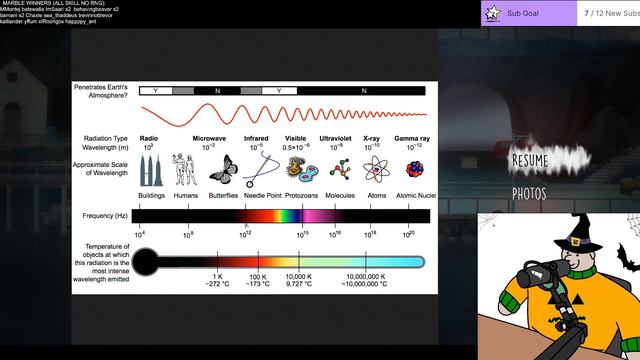Click the thermometer black bulb
Image resolution: width=640 pixels, height=360 pixels.
[145, 262]
